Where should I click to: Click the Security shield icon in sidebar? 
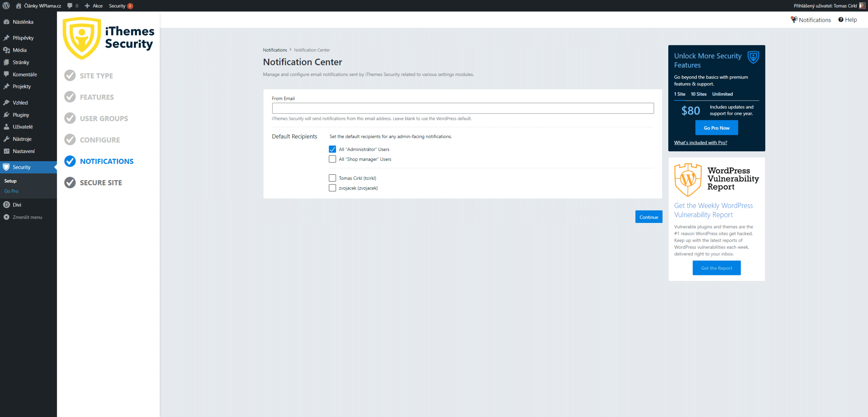coord(6,167)
